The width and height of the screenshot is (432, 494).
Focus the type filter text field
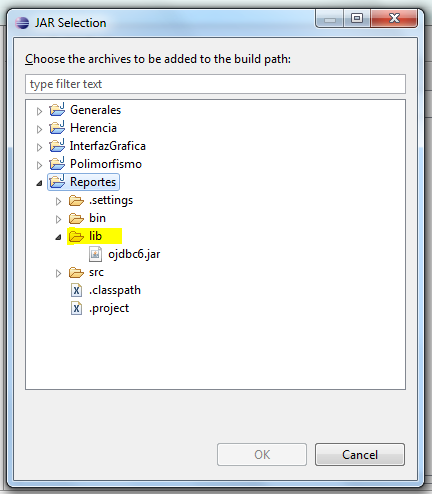click(x=215, y=84)
